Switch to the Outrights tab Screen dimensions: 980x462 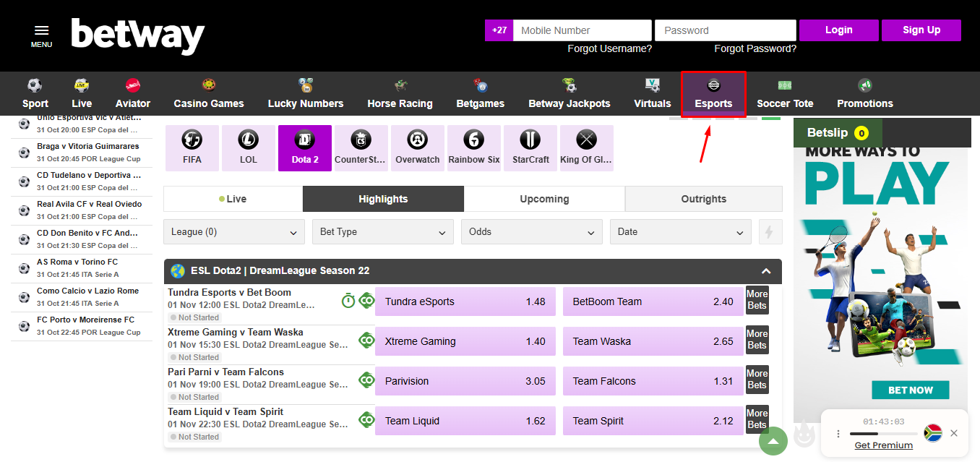coord(703,199)
